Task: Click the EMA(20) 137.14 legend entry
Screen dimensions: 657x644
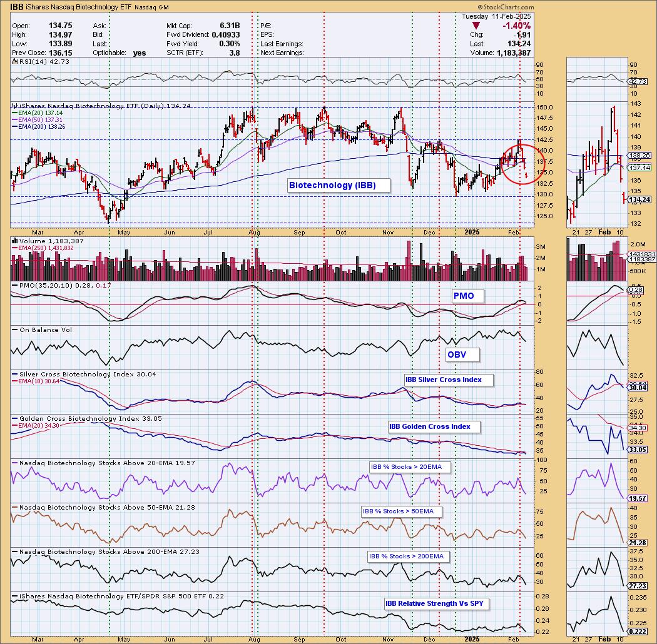Action: (x=38, y=113)
